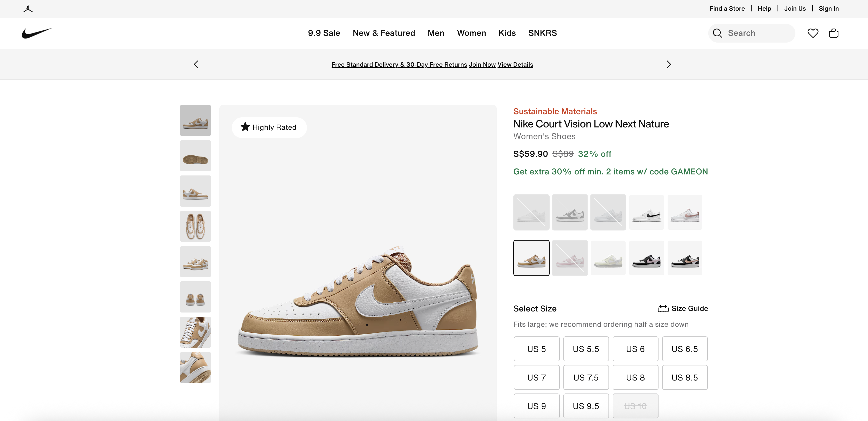
Task: Open the 9.9 Sale menu
Action: point(324,33)
